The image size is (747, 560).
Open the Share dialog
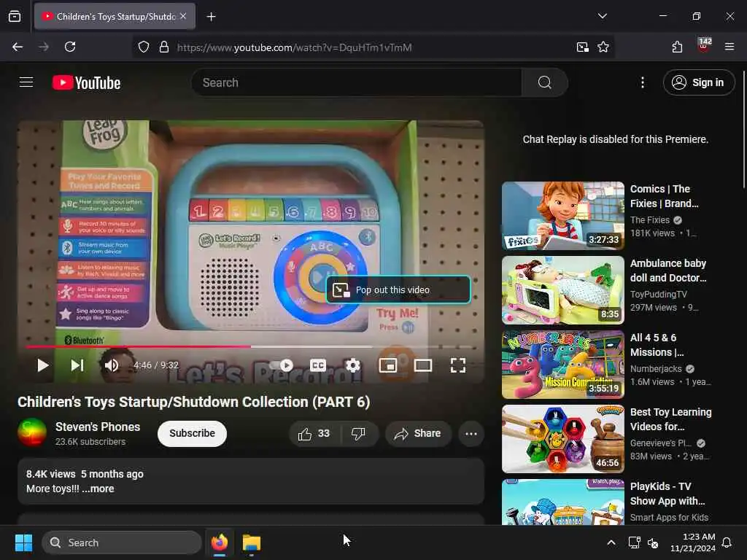click(x=418, y=433)
